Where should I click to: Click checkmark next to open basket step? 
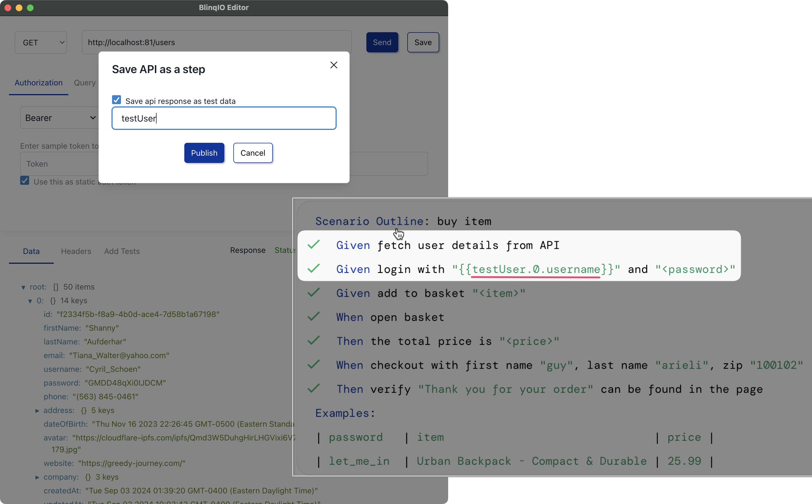point(313,317)
